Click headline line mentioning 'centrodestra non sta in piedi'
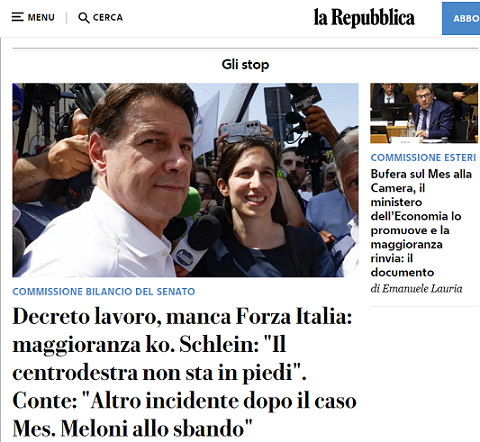This screenshot has height=442, width=480. click(159, 372)
